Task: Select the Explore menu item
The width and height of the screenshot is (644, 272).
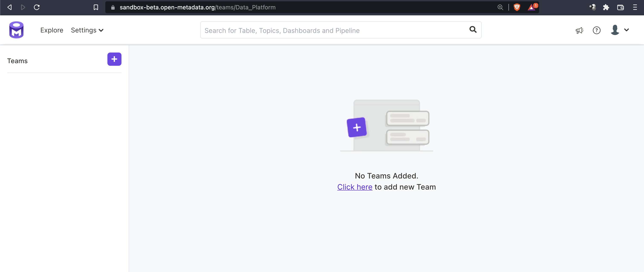Action: (52, 30)
